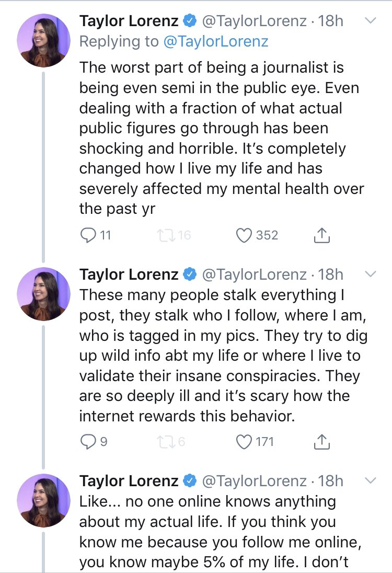Open Taylor Lorenz avatar on first tweet
The width and height of the screenshot is (392, 573).
point(44,40)
